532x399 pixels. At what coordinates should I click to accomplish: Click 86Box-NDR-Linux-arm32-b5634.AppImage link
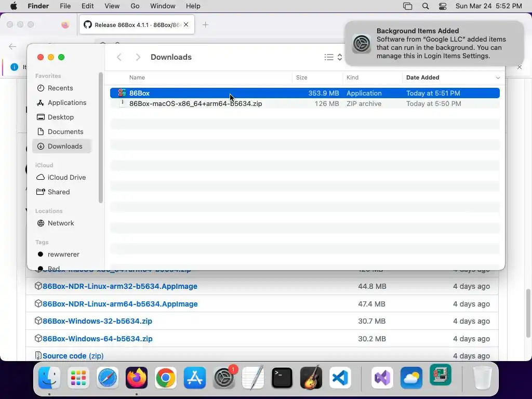coord(120,286)
